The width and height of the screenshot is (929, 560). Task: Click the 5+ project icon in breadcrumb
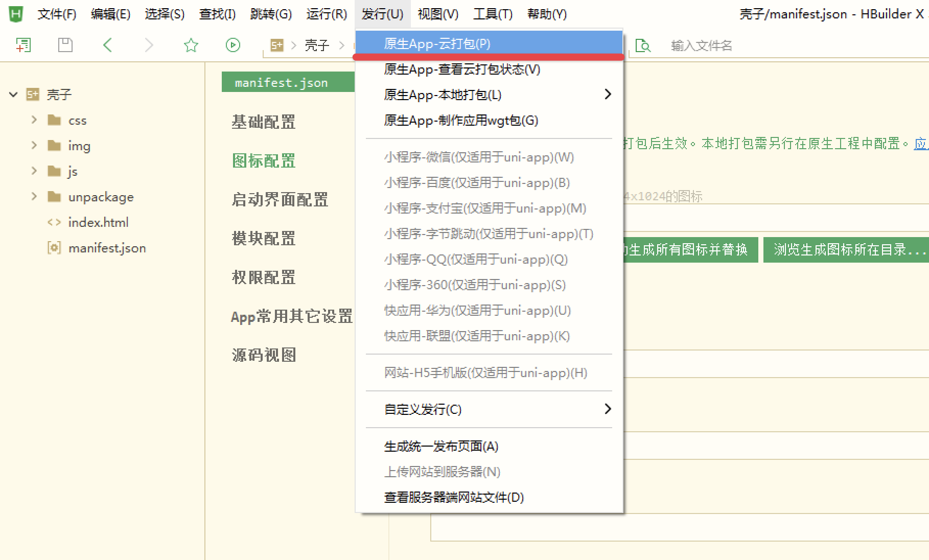click(276, 45)
